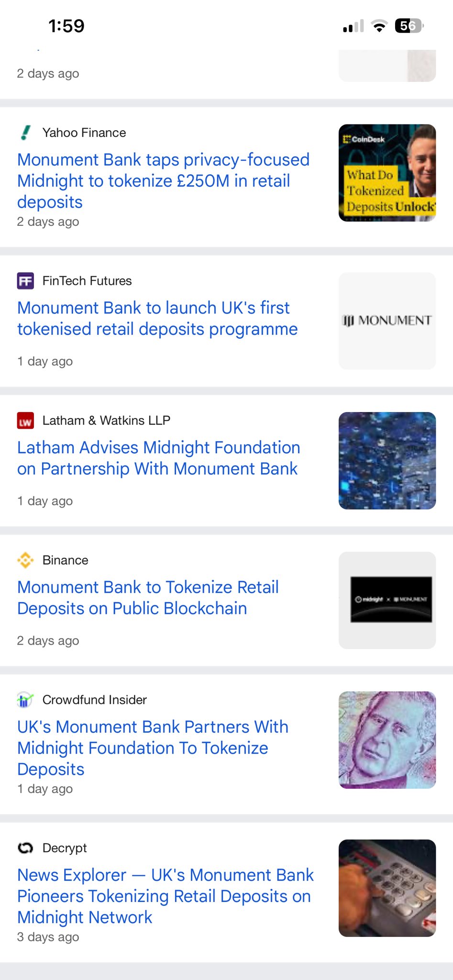The width and height of the screenshot is (453, 980).
Task: Open Latham Advises Midnight Foundation article
Action: pos(158,458)
